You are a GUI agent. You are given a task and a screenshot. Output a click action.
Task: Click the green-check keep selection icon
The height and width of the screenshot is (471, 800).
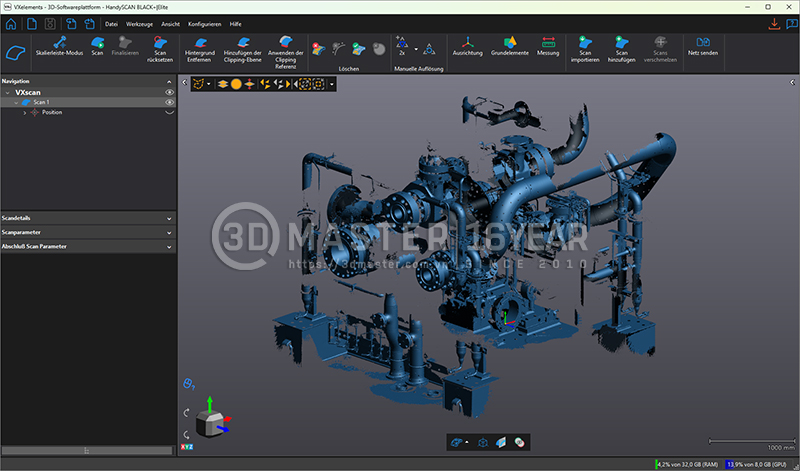tap(358, 49)
